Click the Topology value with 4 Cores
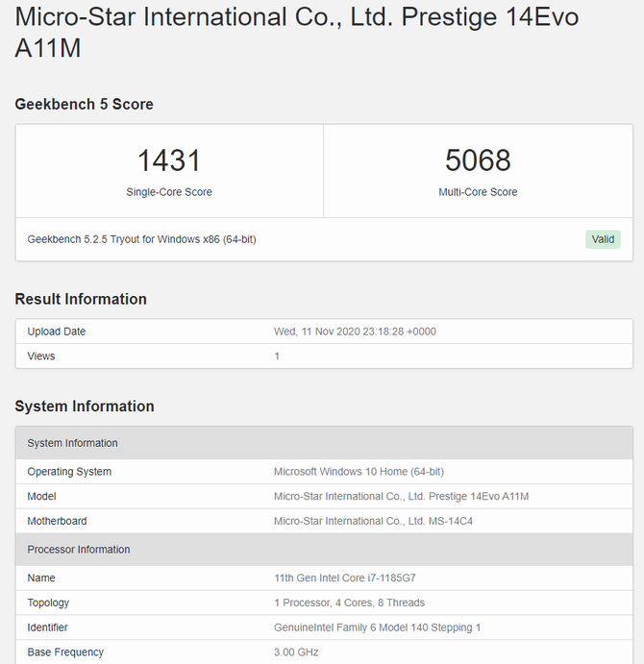Viewport: 644px width, 664px height. click(349, 603)
